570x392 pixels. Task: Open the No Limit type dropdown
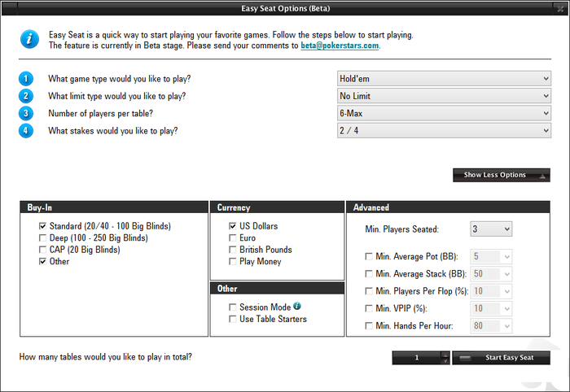coord(444,96)
